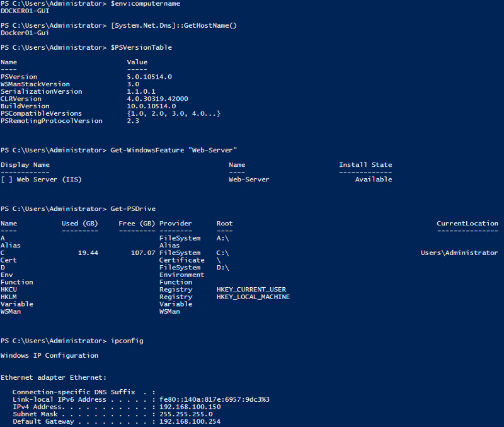Select the uppercase DOCKER01-GUI output line
The width and height of the screenshot is (504, 427).
pos(23,11)
